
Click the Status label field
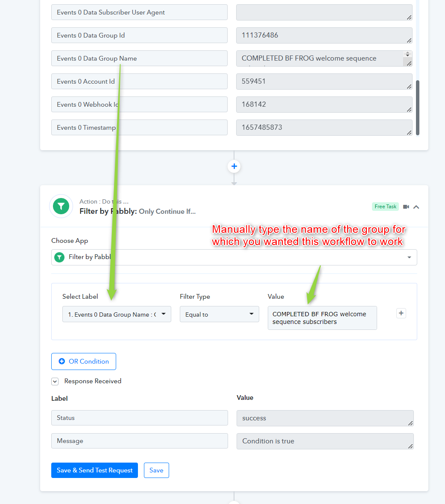[x=139, y=418]
